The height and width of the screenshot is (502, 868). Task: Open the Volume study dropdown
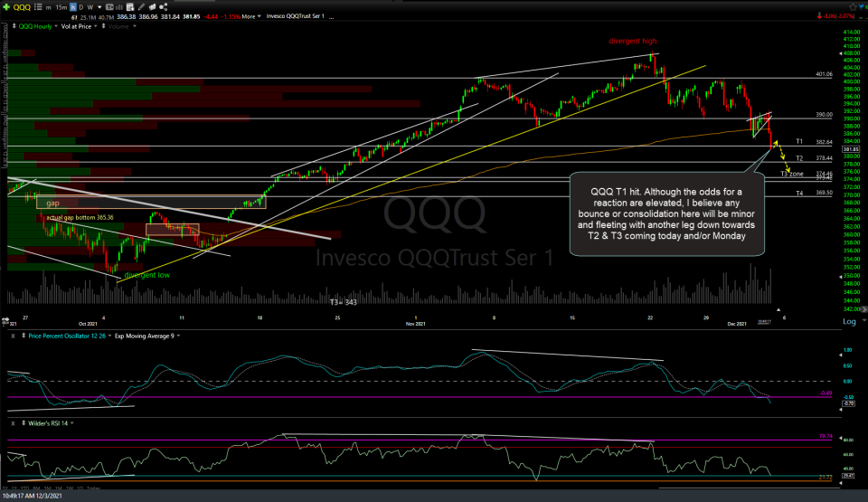[x=135, y=26]
